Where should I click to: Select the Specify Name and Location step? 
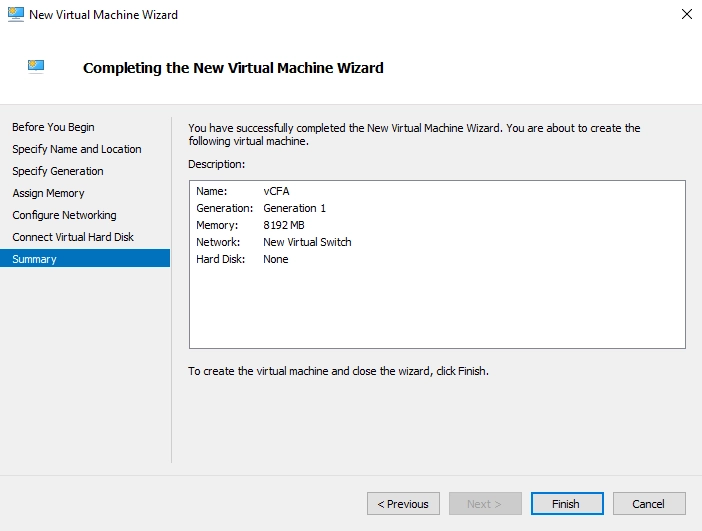77,149
